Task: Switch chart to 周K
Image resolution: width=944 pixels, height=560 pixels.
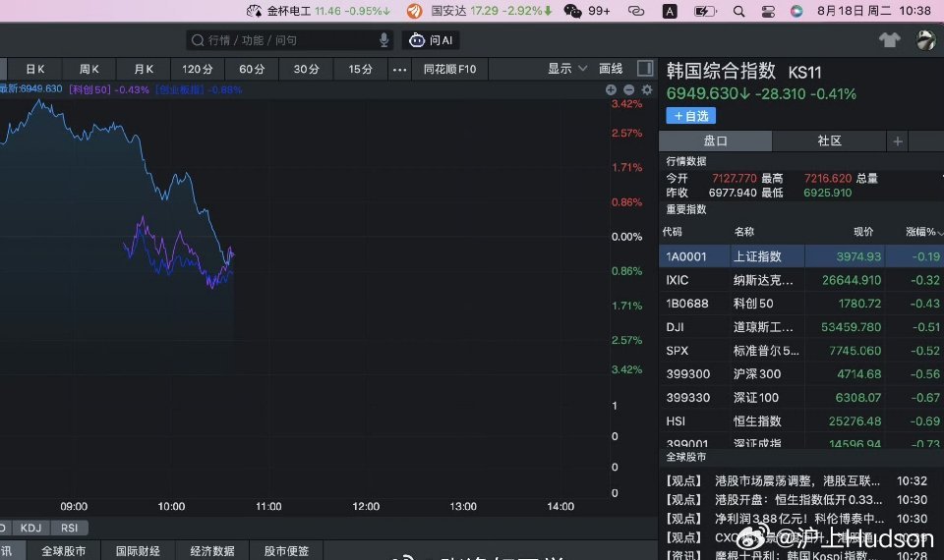Action: click(x=89, y=69)
